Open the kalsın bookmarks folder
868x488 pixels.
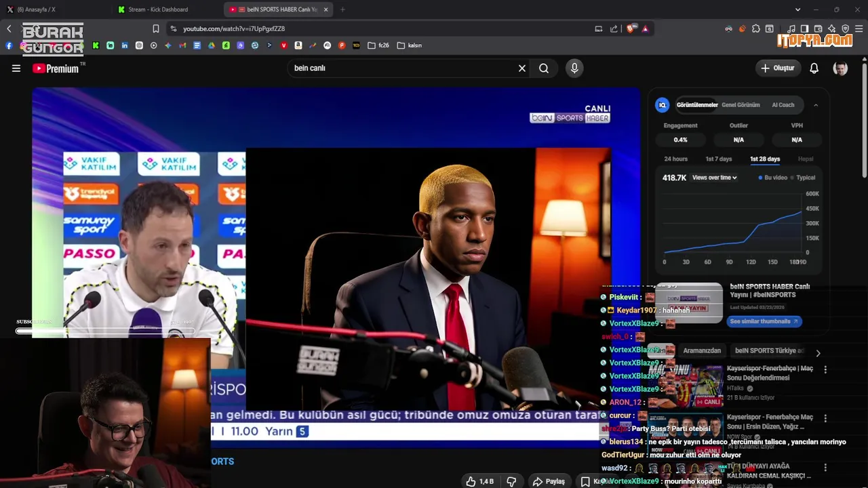pos(410,45)
